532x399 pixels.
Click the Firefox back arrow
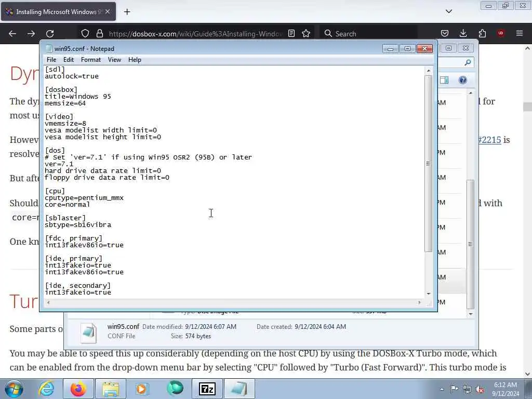coord(12,34)
